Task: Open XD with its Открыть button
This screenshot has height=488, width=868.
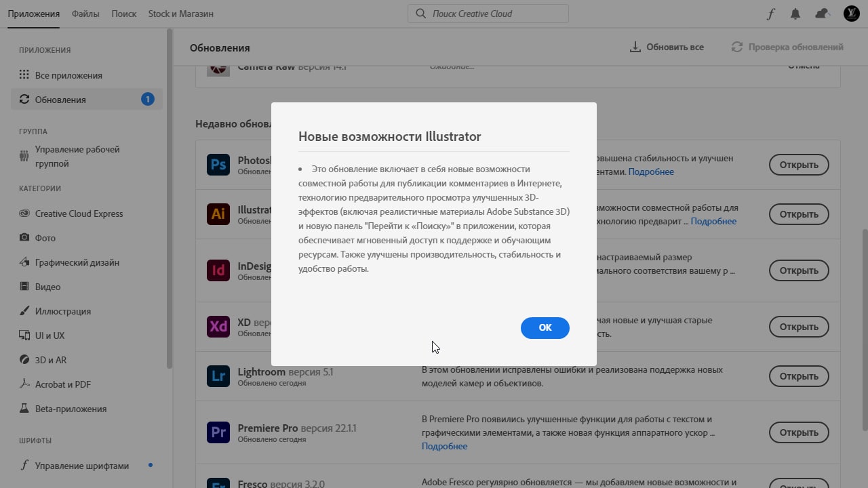Action: click(799, 327)
